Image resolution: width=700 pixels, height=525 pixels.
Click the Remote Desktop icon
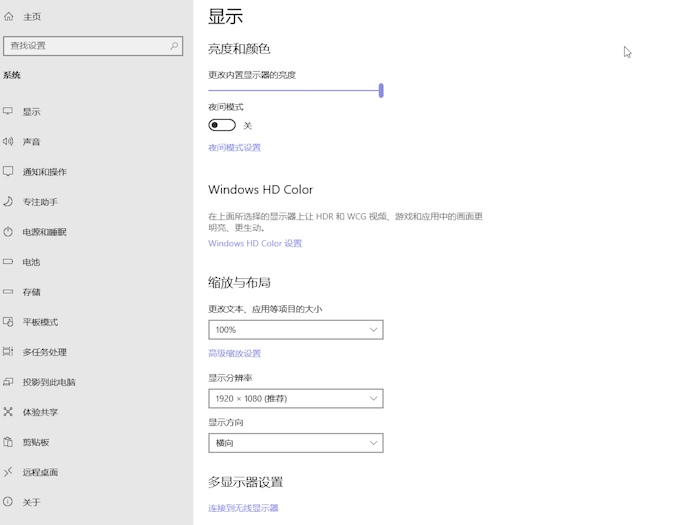tap(8, 472)
